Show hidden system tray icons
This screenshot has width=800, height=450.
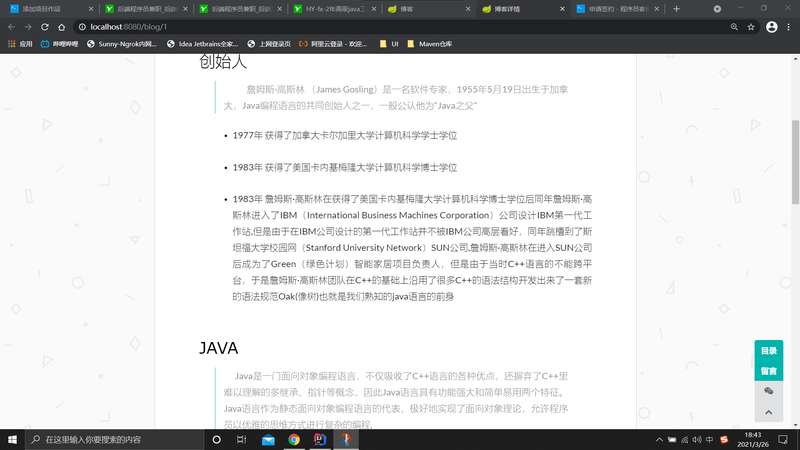(659, 439)
